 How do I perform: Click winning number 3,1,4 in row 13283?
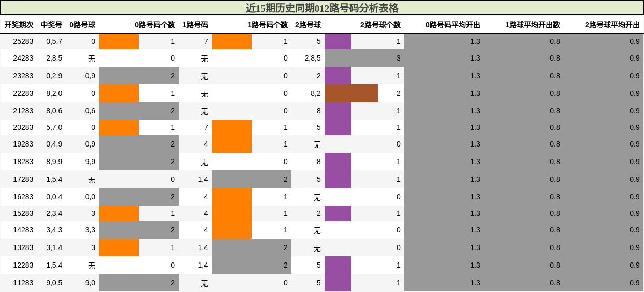[54, 247]
